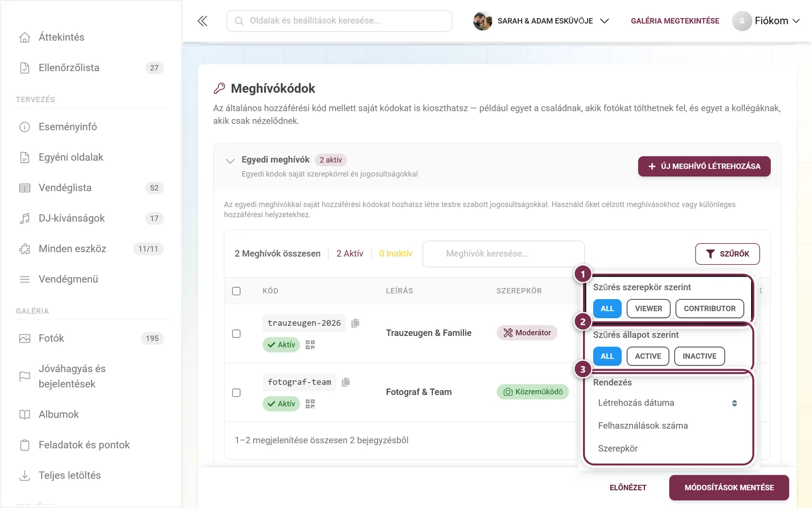This screenshot has height=508, width=812.
Task: Collapse the Egyedi meghívók section
Action: pos(230,161)
